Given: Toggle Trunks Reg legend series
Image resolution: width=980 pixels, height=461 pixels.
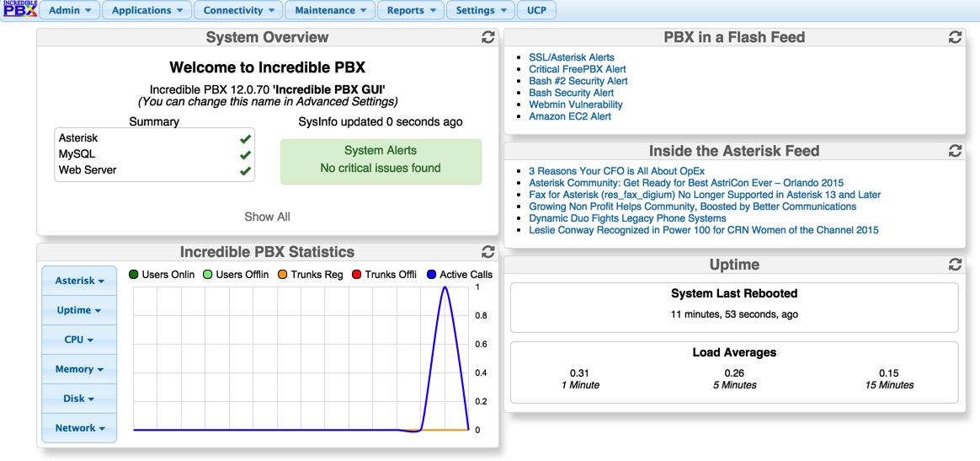Looking at the screenshot, I should [x=310, y=275].
